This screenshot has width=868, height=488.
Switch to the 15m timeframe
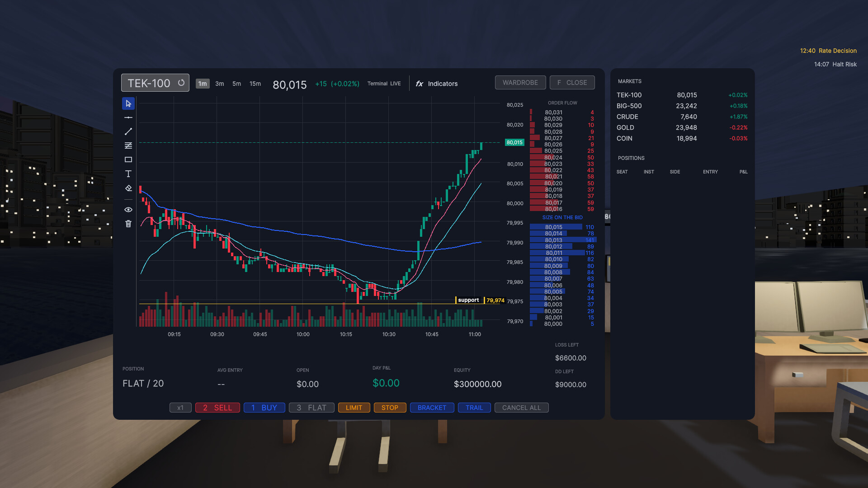click(255, 84)
